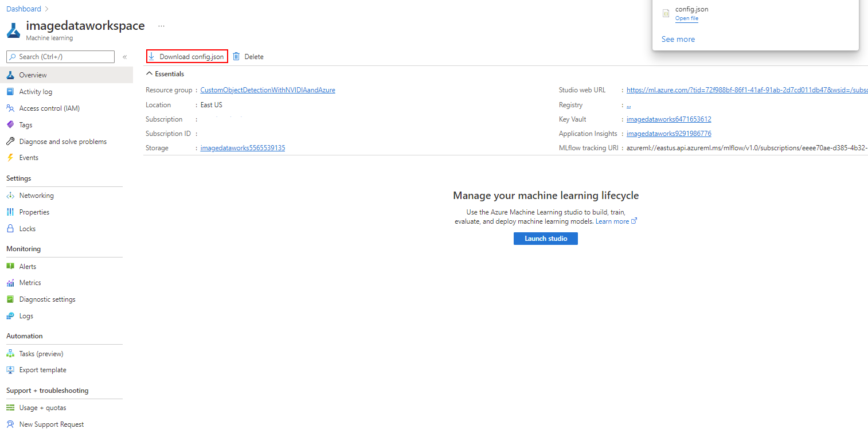The width and height of the screenshot is (868, 433).
Task: Click the imagedataworkspace machine learning logo
Action: coord(13,30)
